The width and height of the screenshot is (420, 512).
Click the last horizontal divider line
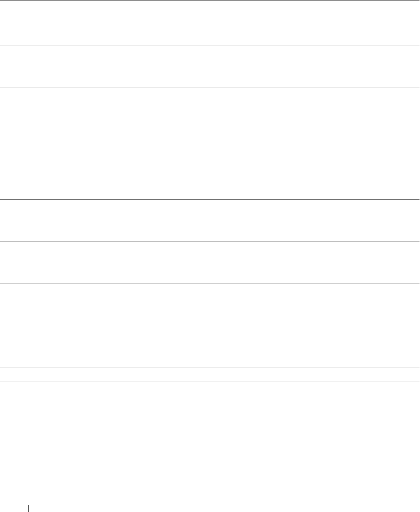tap(210, 382)
